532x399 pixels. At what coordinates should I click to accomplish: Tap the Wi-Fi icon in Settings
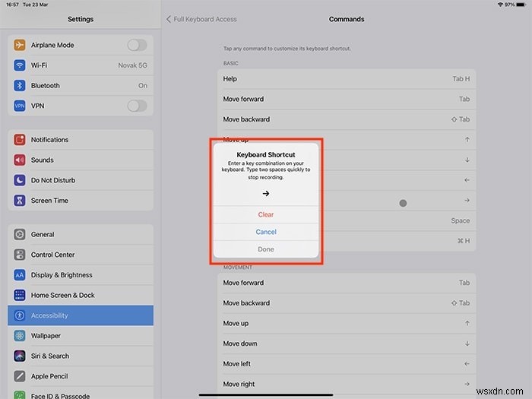[x=19, y=65]
